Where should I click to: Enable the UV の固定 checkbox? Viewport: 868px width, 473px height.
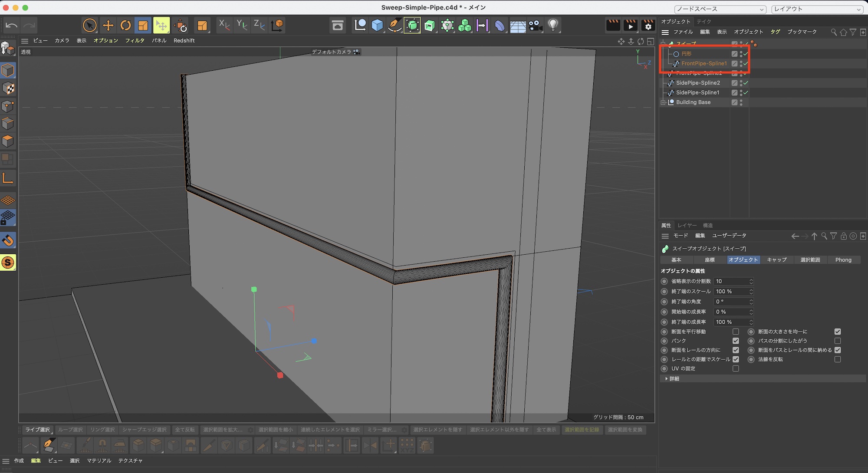[736, 368]
